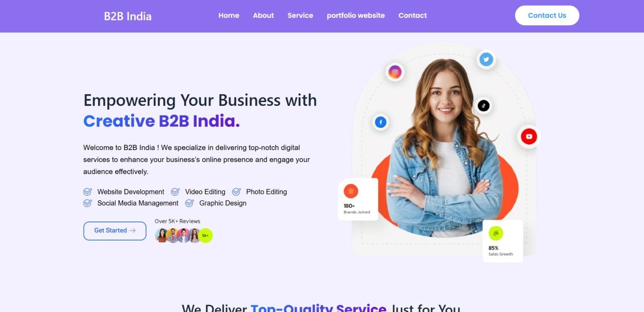
Task: Click the TikTok icon beside the woman
Action: (x=483, y=105)
